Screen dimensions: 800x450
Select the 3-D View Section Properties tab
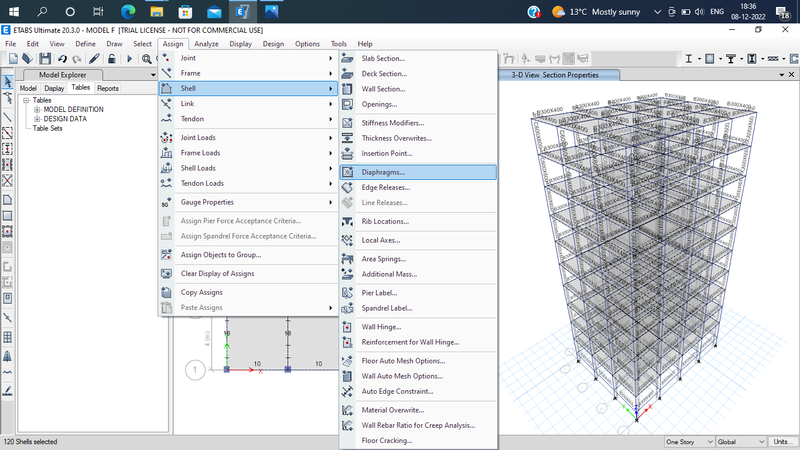point(555,75)
